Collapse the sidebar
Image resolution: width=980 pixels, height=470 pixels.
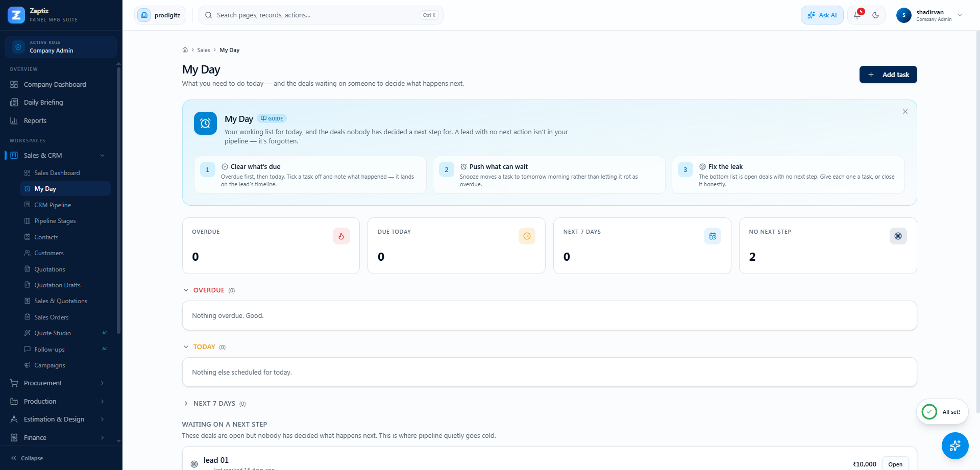coord(27,458)
